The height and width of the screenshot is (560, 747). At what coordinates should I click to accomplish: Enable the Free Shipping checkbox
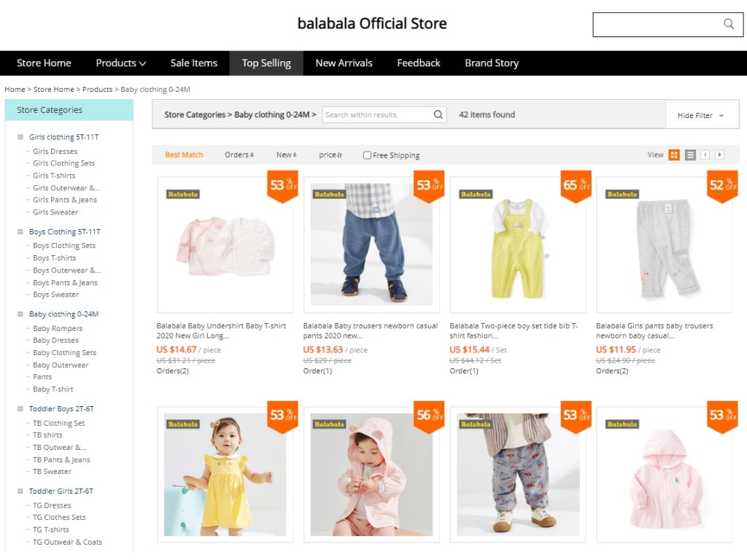coord(367,155)
